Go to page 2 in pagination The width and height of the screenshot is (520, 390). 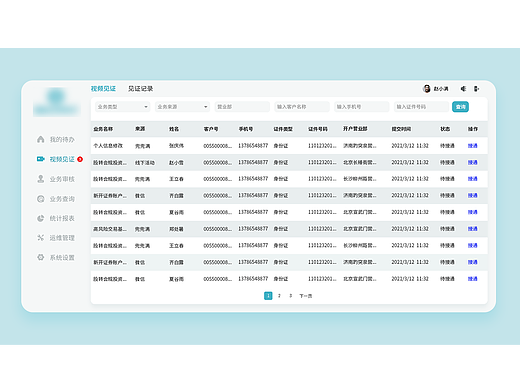point(279,296)
